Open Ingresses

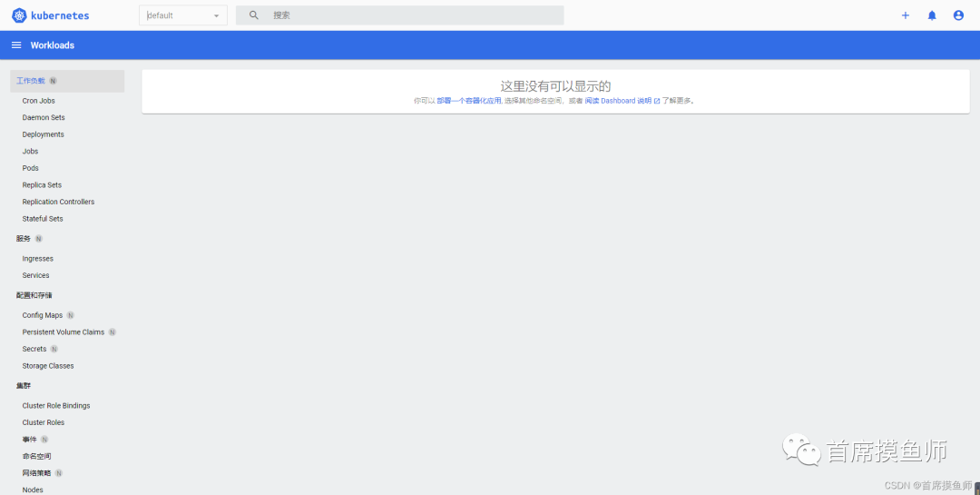point(38,259)
